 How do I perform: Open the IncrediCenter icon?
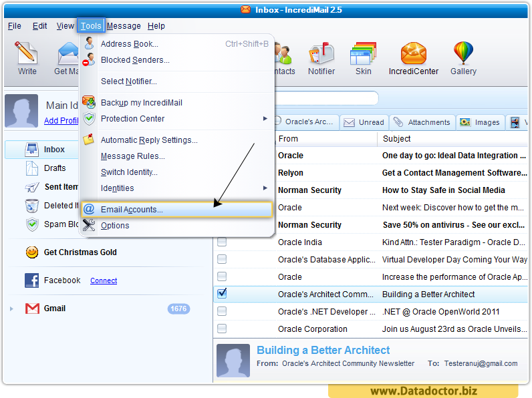click(413, 53)
